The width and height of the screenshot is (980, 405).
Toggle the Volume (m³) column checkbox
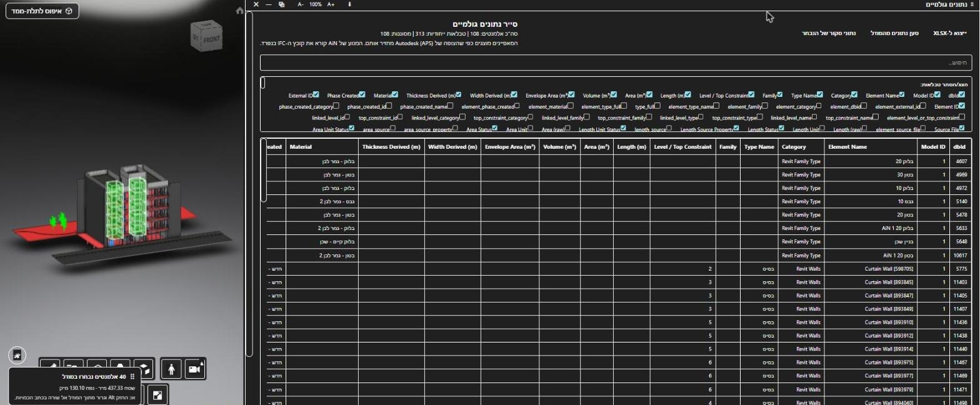[614, 94]
